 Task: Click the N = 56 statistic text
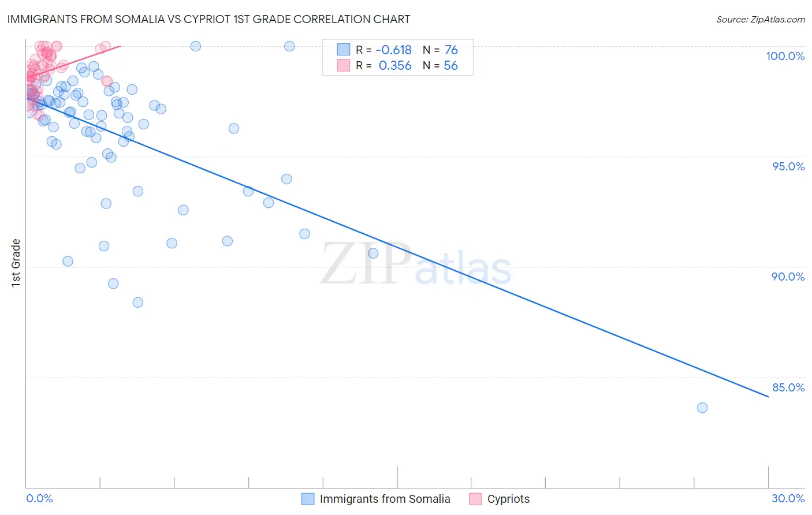click(x=440, y=65)
